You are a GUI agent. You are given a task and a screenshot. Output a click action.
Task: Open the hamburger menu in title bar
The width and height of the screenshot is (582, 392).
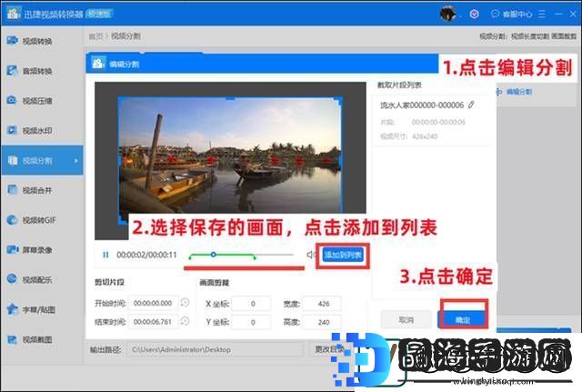pyautogui.click(x=542, y=15)
